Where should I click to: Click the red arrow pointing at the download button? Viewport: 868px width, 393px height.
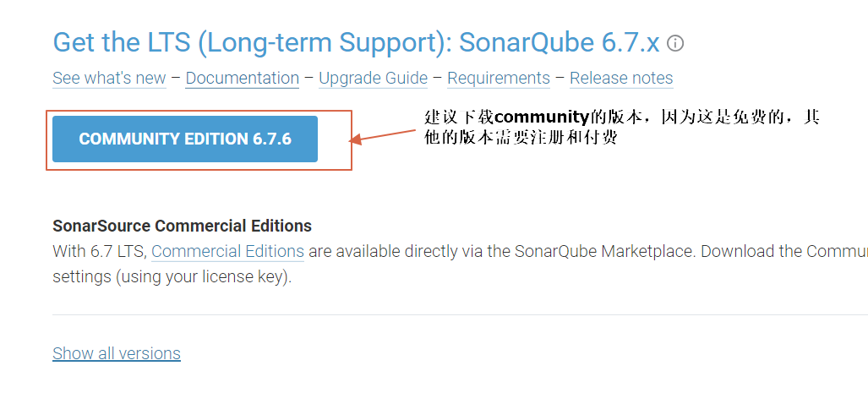pos(382,135)
